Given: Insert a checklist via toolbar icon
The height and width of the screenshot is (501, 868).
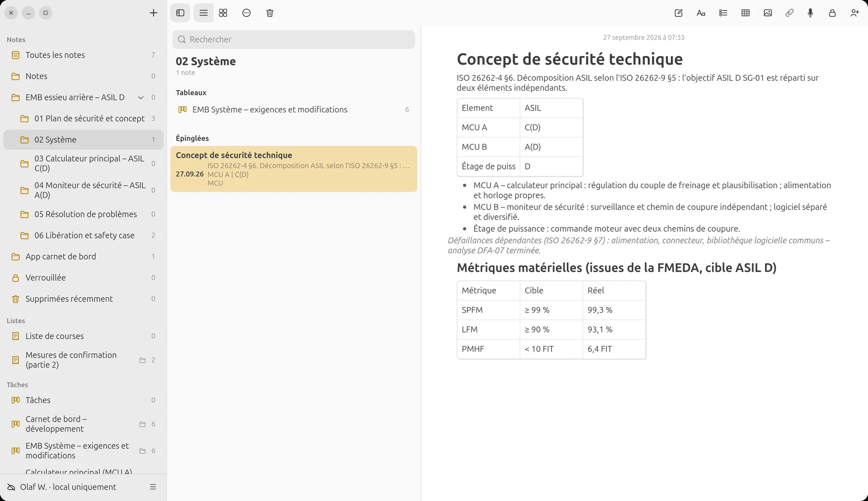Looking at the screenshot, I should point(723,13).
